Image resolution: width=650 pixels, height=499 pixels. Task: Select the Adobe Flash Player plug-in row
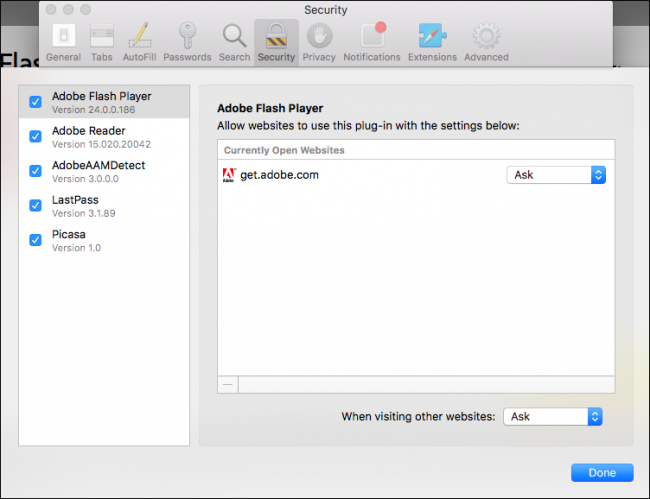click(104, 102)
